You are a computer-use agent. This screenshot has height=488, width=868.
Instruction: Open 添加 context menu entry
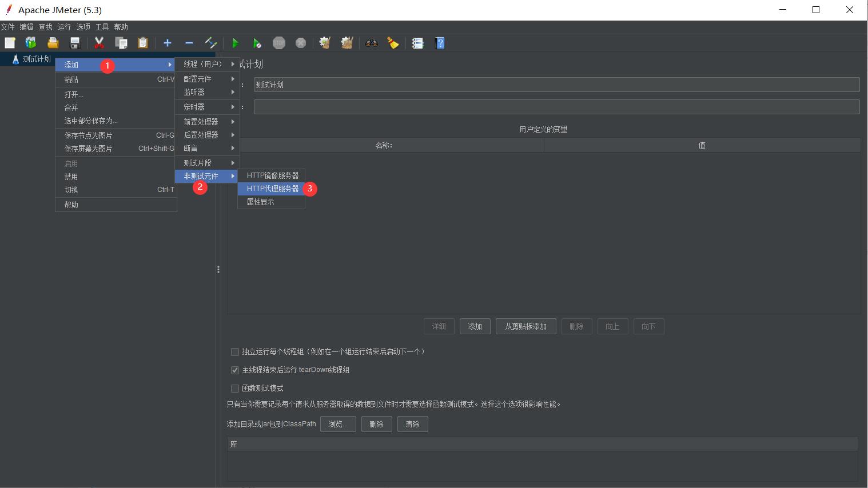[x=116, y=65]
